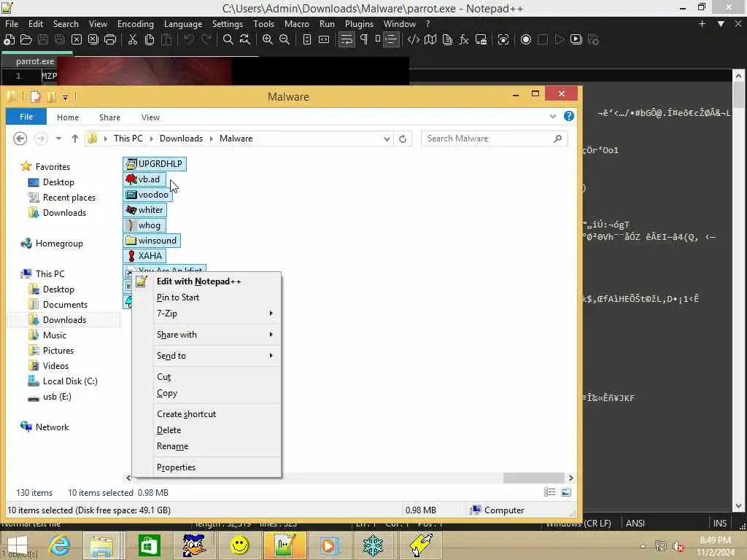Image resolution: width=747 pixels, height=560 pixels.
Task: Go up one folder level arrow
Action: (x=75, y=139)
